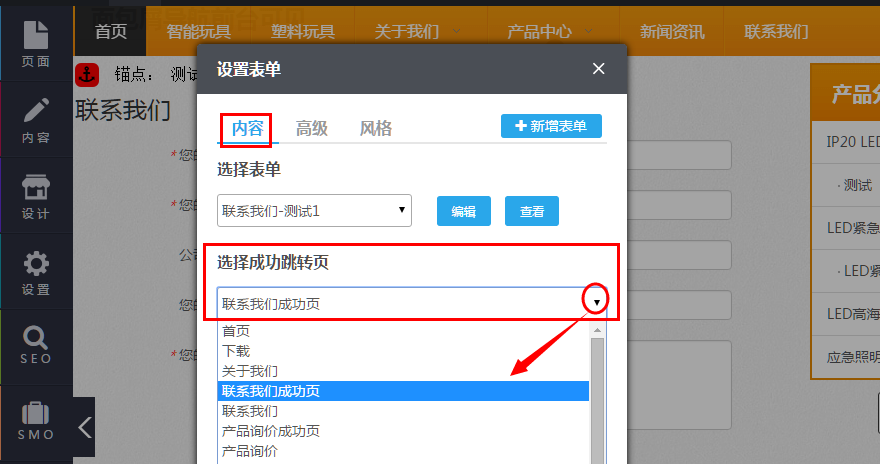The height and width of the screenshot is (464, 880).
Task: Click the 编辑 button
Action: (x=463, y=211)
